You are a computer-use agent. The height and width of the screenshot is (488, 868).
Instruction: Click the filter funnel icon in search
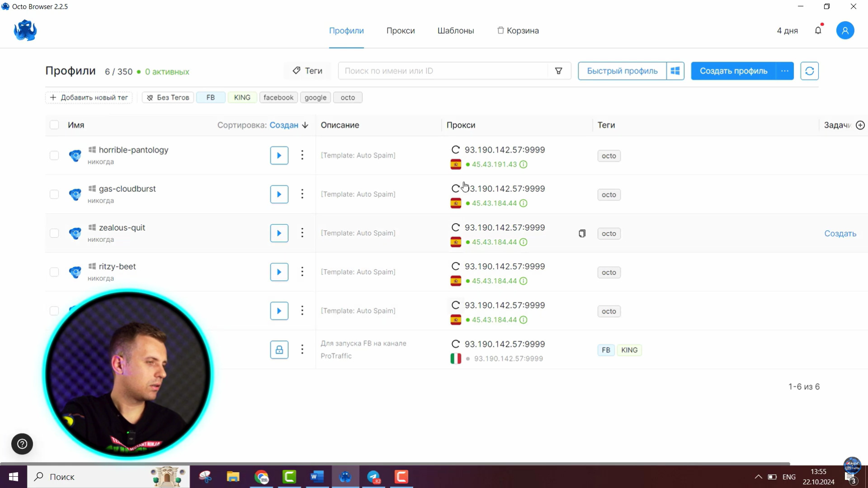coord(559,71)
